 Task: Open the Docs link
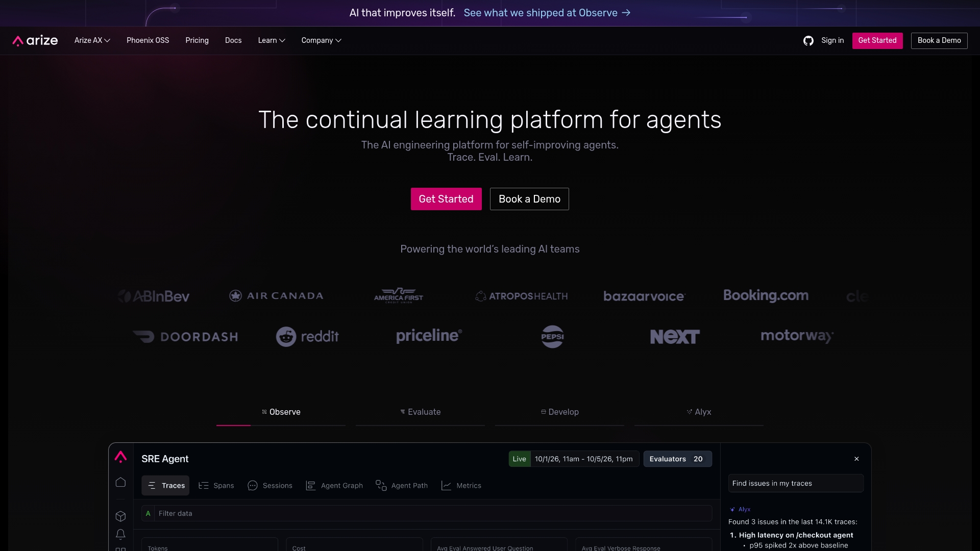233,40
